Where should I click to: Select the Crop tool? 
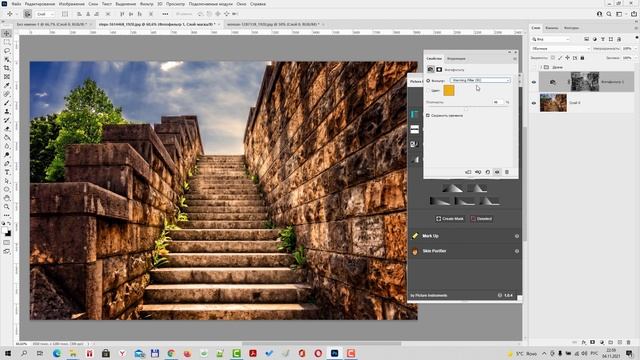(7, 68)
